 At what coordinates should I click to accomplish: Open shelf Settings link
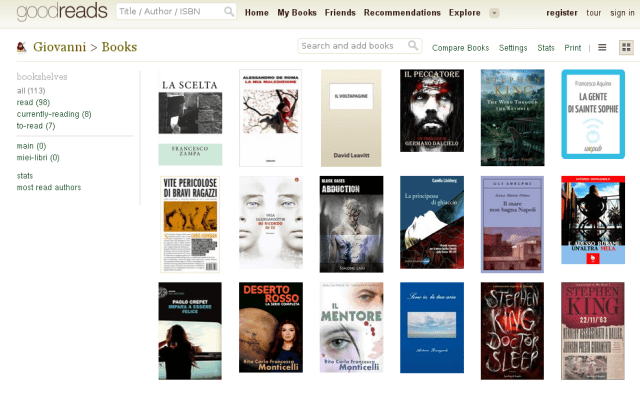pyautogui.click(x=513, y=48)
